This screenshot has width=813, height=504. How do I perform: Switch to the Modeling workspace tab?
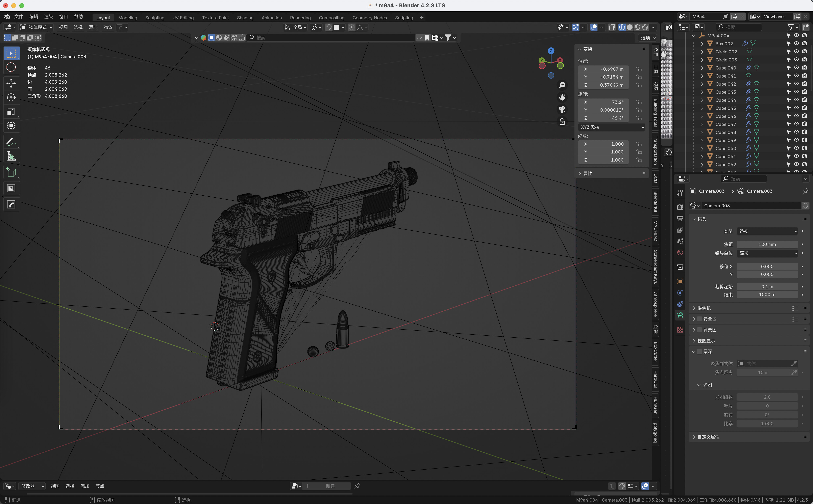click(127, 18)
